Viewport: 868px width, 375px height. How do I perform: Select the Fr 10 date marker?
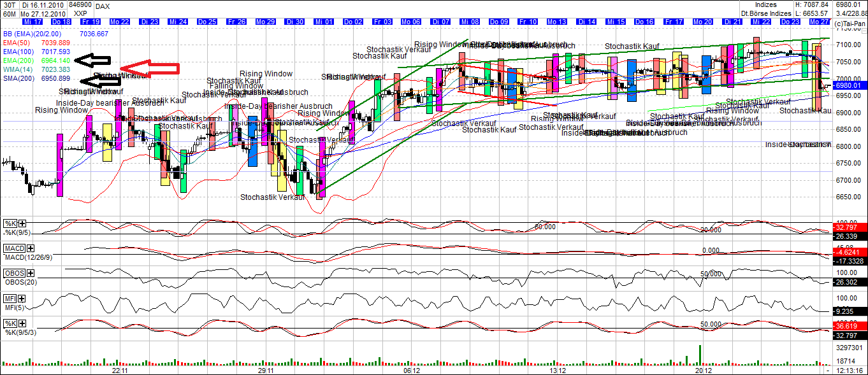point(528,22)
